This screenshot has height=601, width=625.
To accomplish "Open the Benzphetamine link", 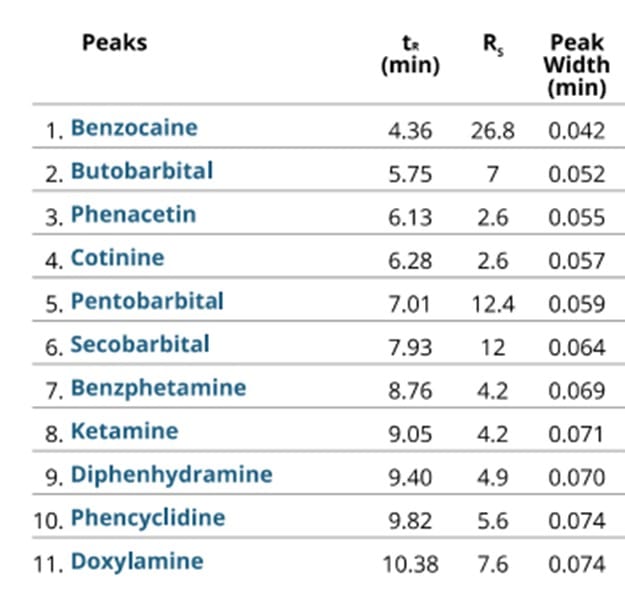I will pyautogui.click(x=158, y=388).
